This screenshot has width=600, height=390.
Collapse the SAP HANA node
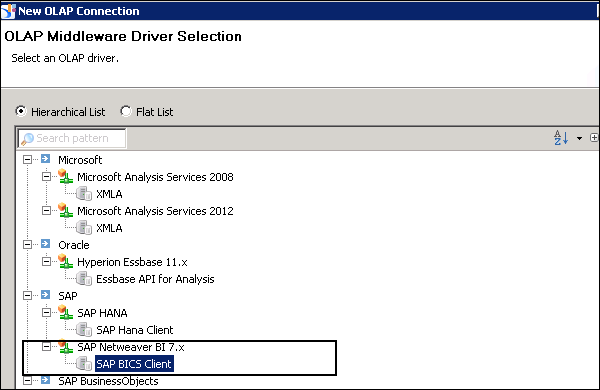point(46,312)
